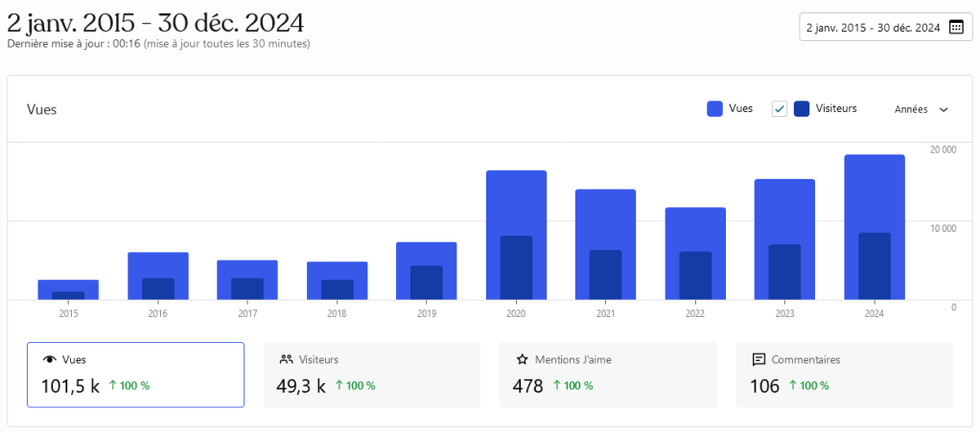This screenshot has height=432, width=980.
Task: Expand the Années period dropdown
Action: tap(921, 109)
